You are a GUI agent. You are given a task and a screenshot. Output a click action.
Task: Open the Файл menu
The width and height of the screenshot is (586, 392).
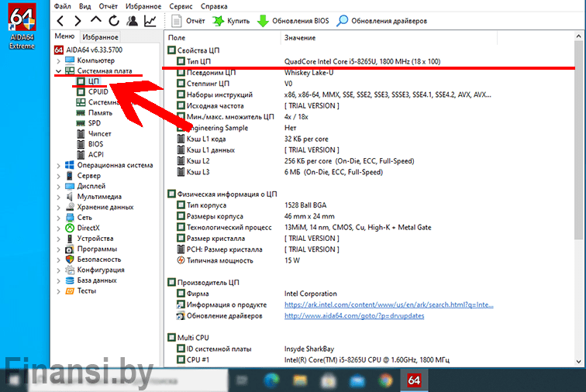63,6
